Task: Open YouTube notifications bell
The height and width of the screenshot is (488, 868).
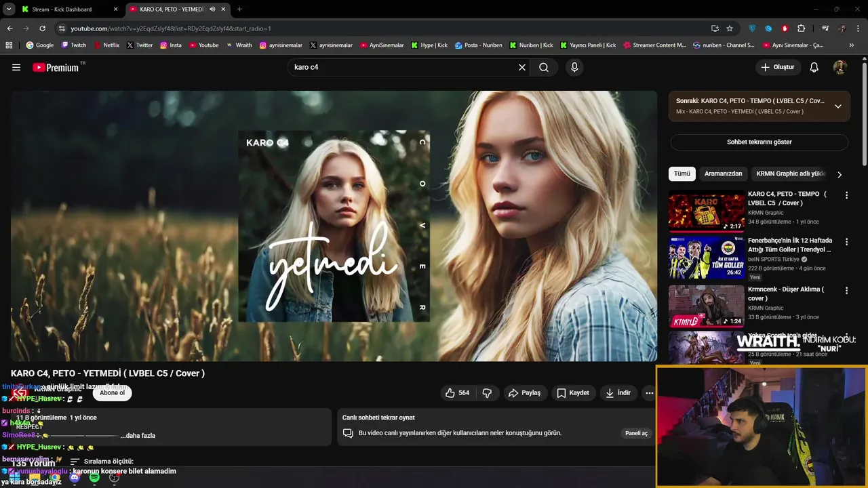Action: click(x=814, y=67)
